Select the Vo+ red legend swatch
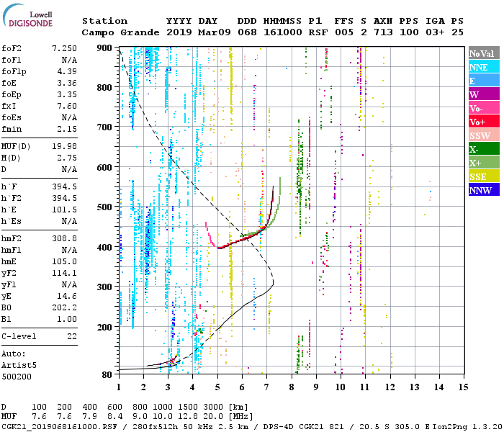Screen dimensions: 504x432 (x=484, y=122)
